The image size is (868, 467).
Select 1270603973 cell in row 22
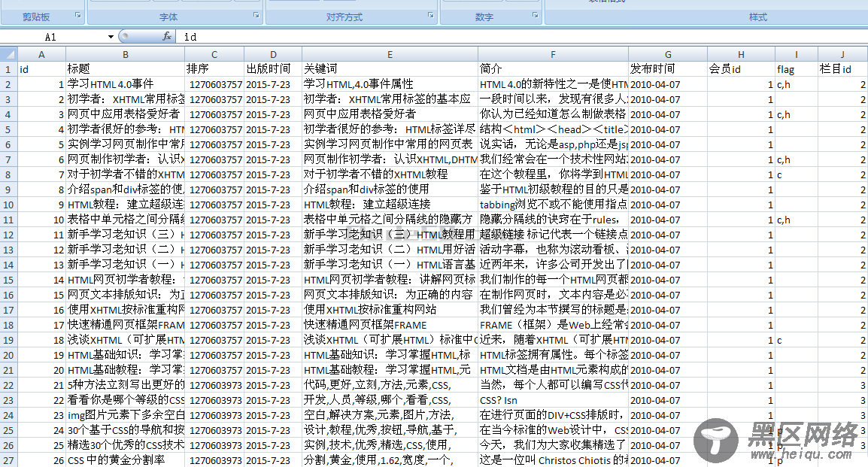click(214, 385)
